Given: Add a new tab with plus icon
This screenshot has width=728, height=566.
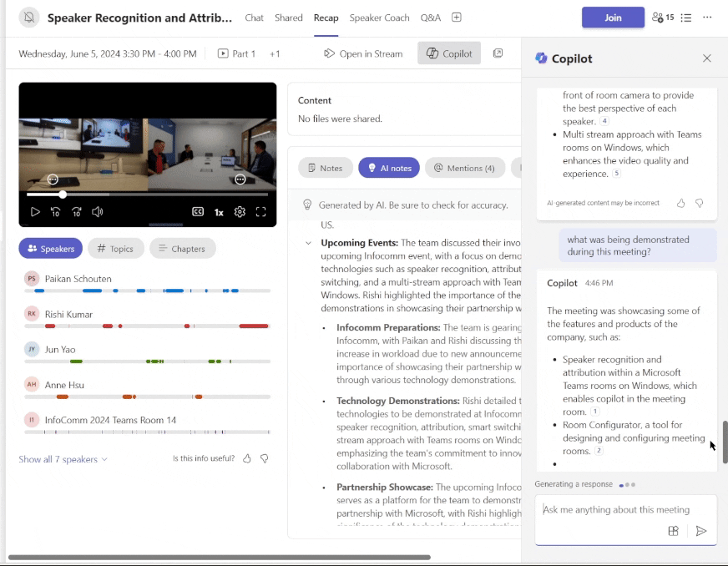Looking at the screenshot, I should 457,18.
